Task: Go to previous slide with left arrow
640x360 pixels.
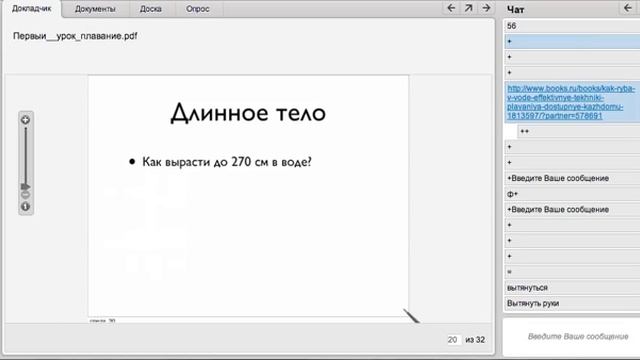Action: [451, 8]
